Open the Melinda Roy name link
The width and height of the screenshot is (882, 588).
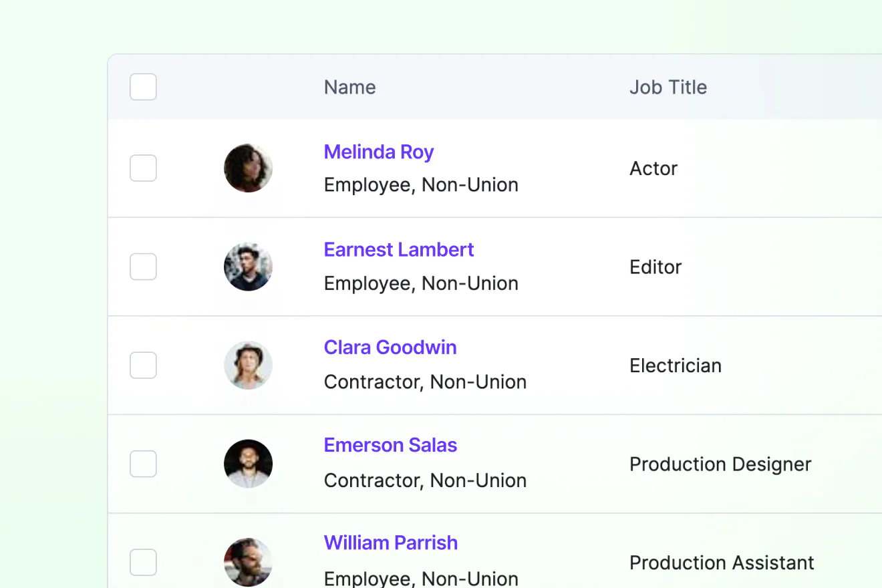click(379, 152)
